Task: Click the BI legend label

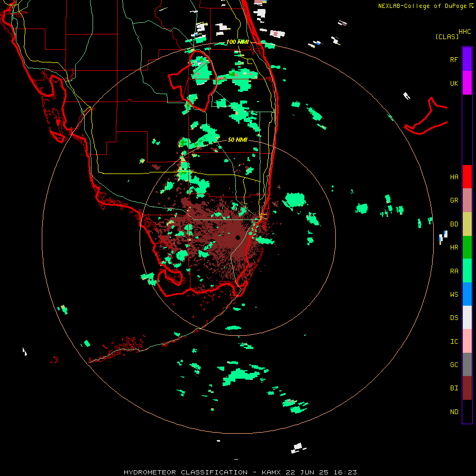Action: (454, 388)
